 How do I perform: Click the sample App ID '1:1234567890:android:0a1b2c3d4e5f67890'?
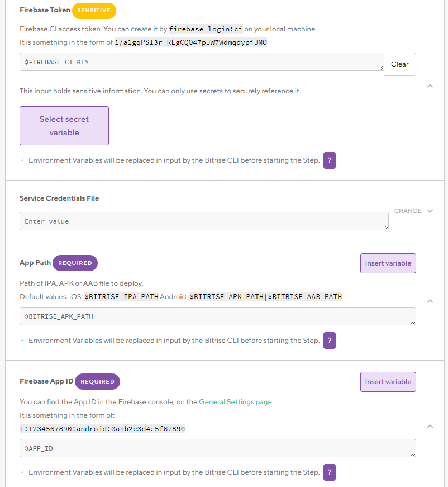point(102,429)
